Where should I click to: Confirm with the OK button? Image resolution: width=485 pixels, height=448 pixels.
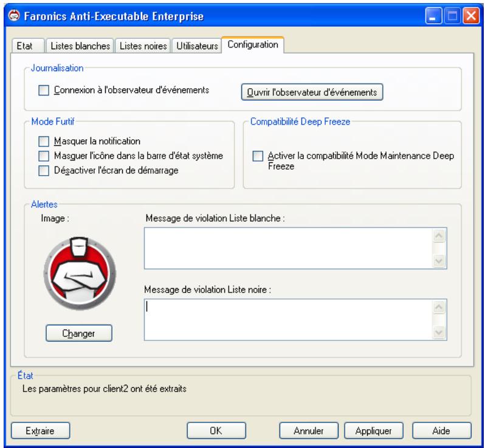[216, 430]
